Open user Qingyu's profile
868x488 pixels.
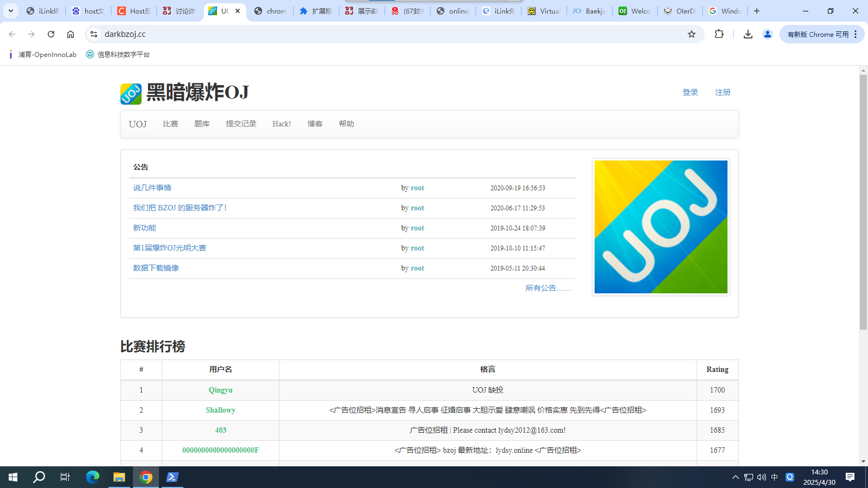pyautogui.click(x=220, y=390)
